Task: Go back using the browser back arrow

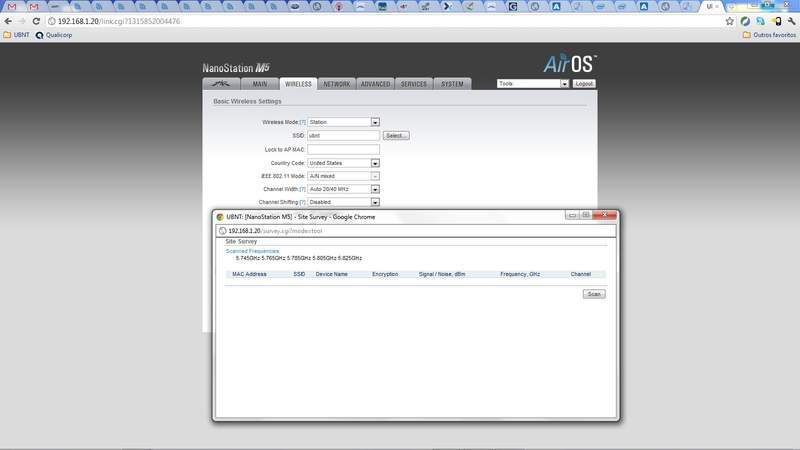Action: click(8, 21)
